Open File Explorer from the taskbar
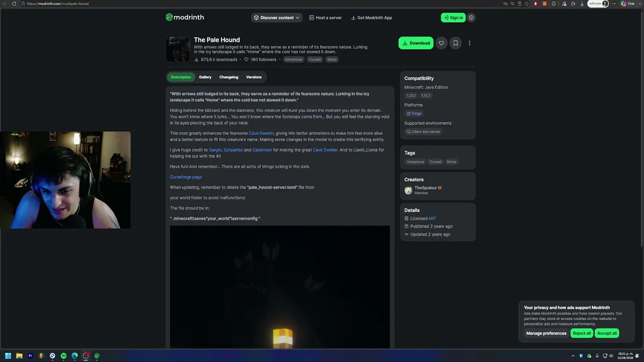644x362 pixels. point(19,356)
